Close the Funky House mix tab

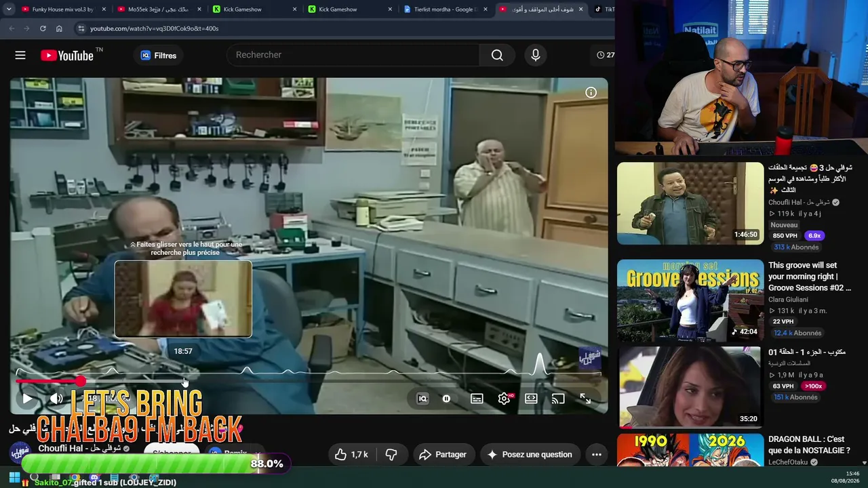[104, 9]
